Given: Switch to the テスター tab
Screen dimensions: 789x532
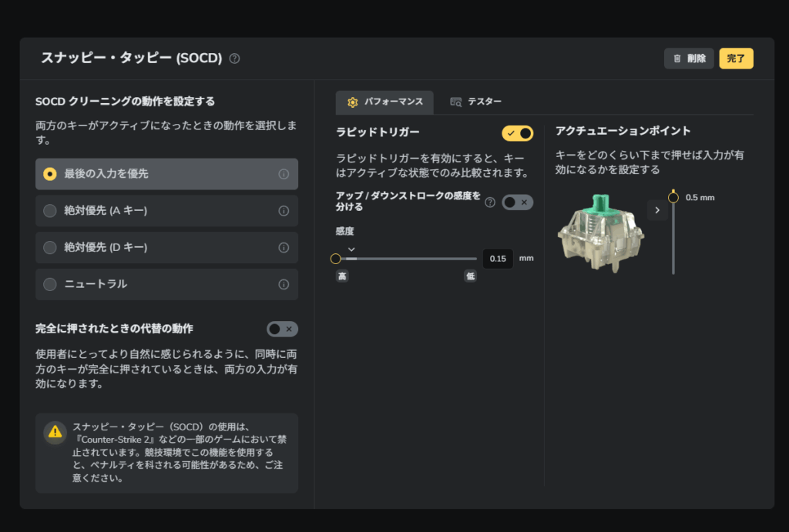Looking at the screenshot, I should [476, 102].
